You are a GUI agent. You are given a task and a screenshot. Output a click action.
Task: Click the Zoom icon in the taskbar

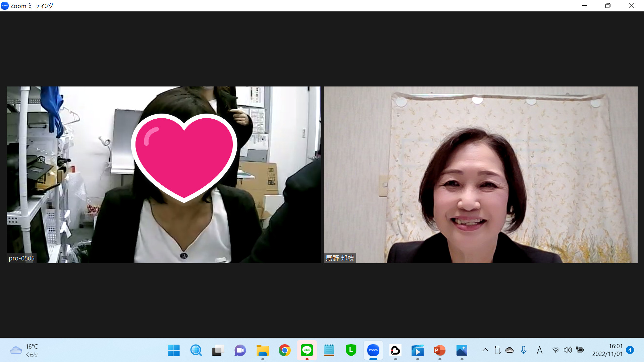[373, 351]
